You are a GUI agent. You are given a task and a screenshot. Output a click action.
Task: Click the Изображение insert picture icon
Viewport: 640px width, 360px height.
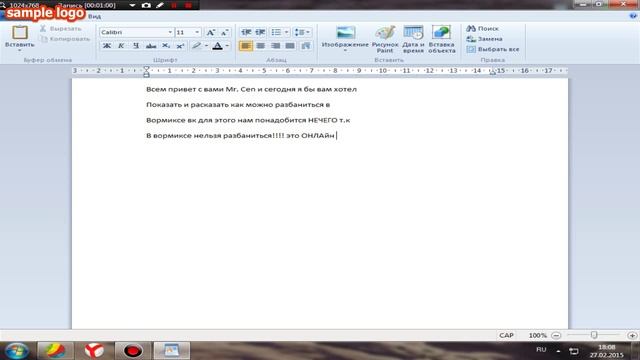(345, 33)
